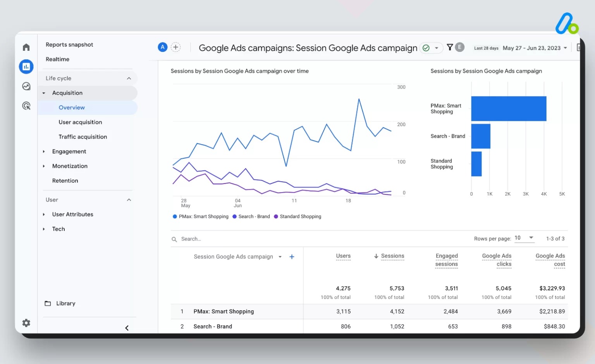Collapse the User section chevron
Image resolution: width=595 pixels, height=364 pixels.
click(x=129, y=200)
